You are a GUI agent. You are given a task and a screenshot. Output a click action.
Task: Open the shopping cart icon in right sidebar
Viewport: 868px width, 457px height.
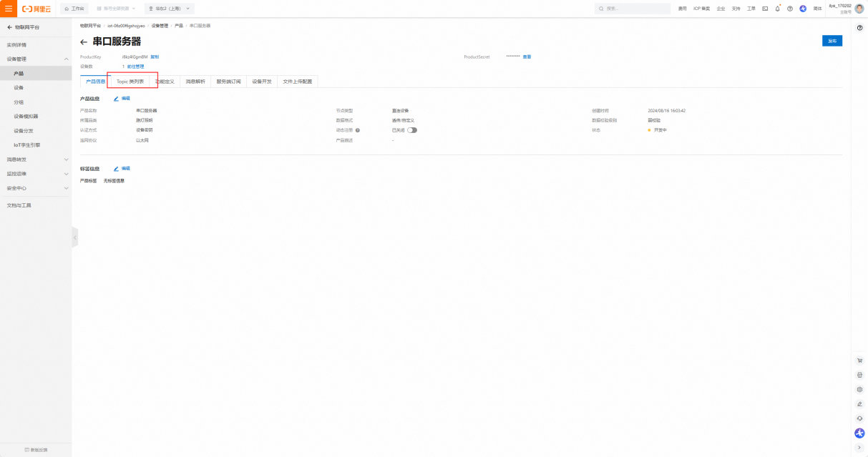tap(859, 360)
